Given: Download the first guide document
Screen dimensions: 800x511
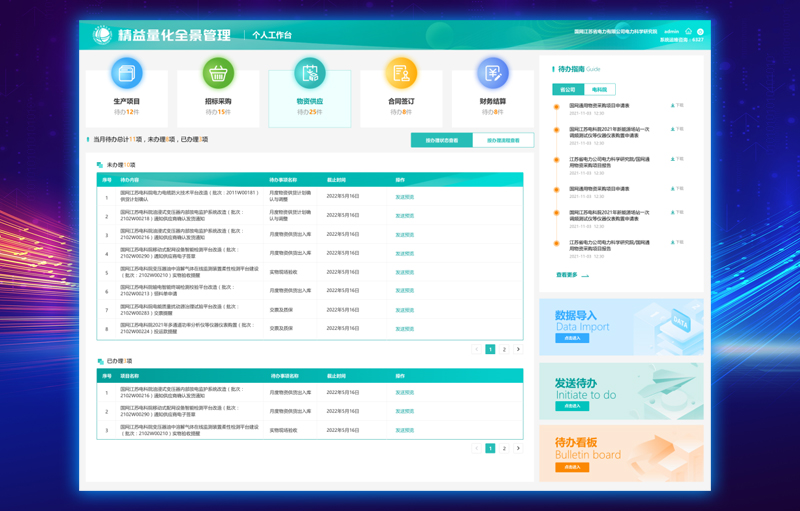Looking at the screenshot, I should pos(677,104).
